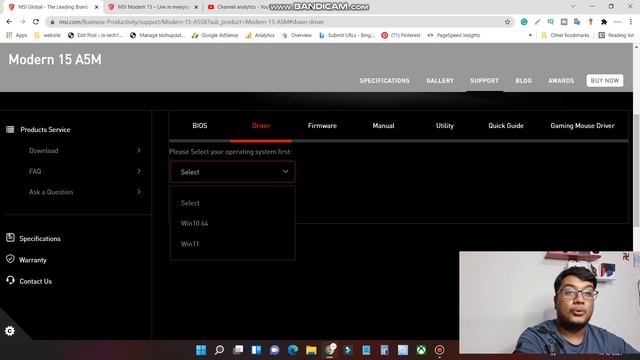
Task: Open the Submit URLs Bing bookmark
Action: click(x=347, y=36)
